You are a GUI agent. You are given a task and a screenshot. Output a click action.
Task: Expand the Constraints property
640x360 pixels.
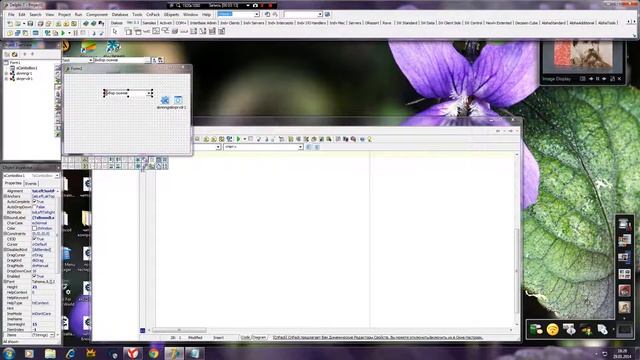5,234
